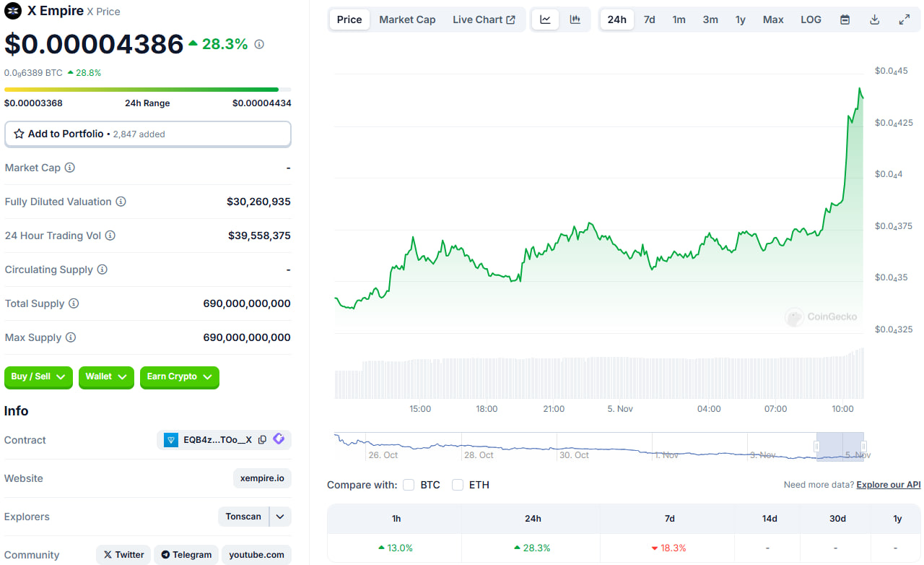This screenshot has width=924, height=565.
Task: Click the X Empire coin logo
Action: click(13, 11)
